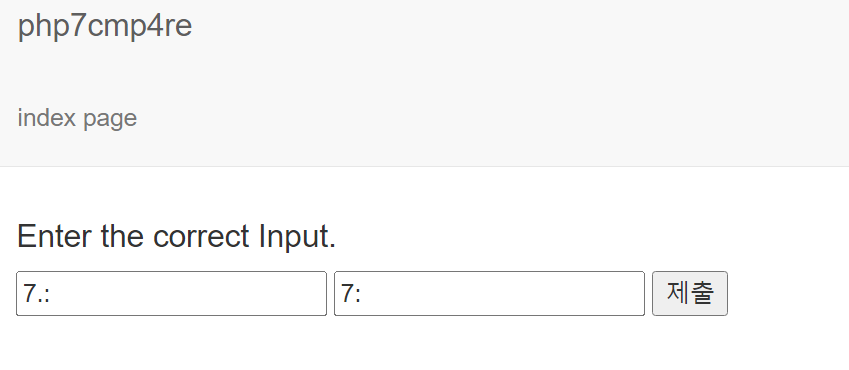This screenshot has height=370, width=849.
Task: Focus the first input containing 7.:
Action: coord(172,294)
